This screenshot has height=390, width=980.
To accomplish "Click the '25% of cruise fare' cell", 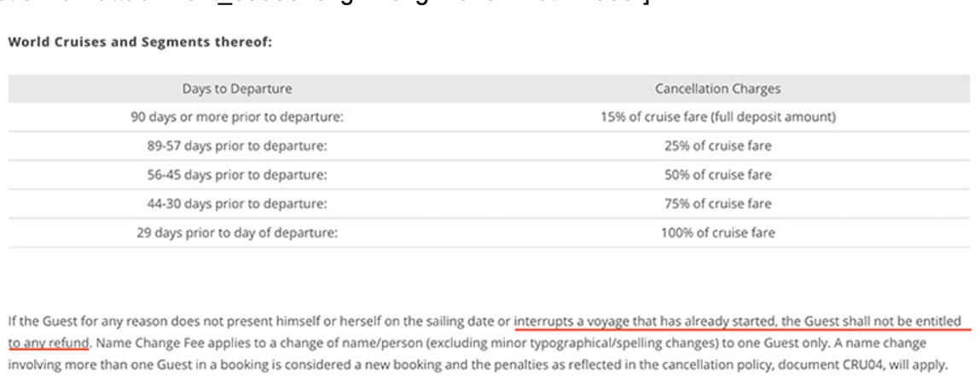I will pyautogui.click(x=717, y=146).
